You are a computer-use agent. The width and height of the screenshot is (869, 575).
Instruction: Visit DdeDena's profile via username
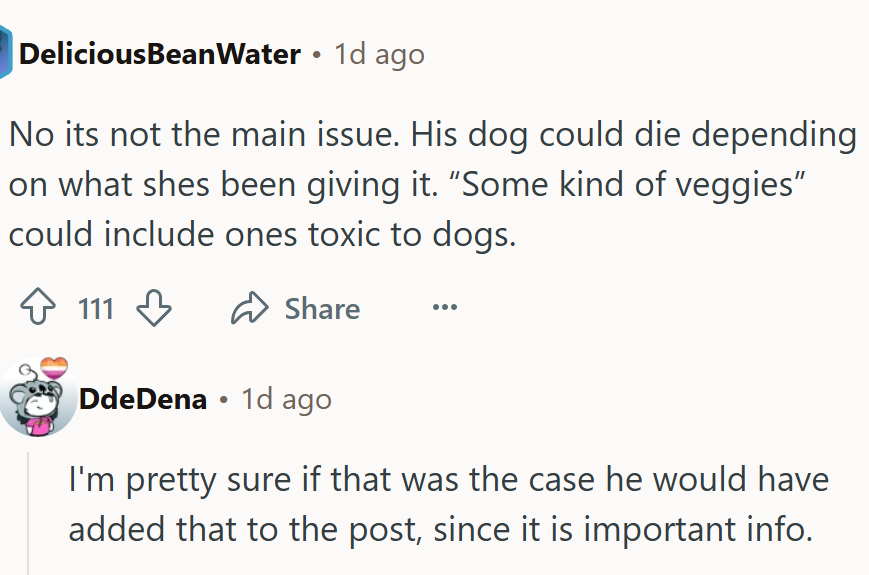(x=143, y=400)
